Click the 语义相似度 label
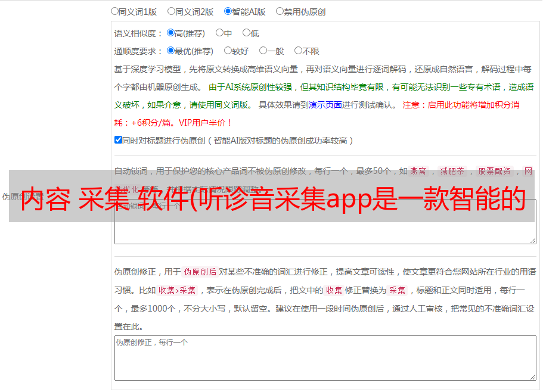 pos(138,33)
